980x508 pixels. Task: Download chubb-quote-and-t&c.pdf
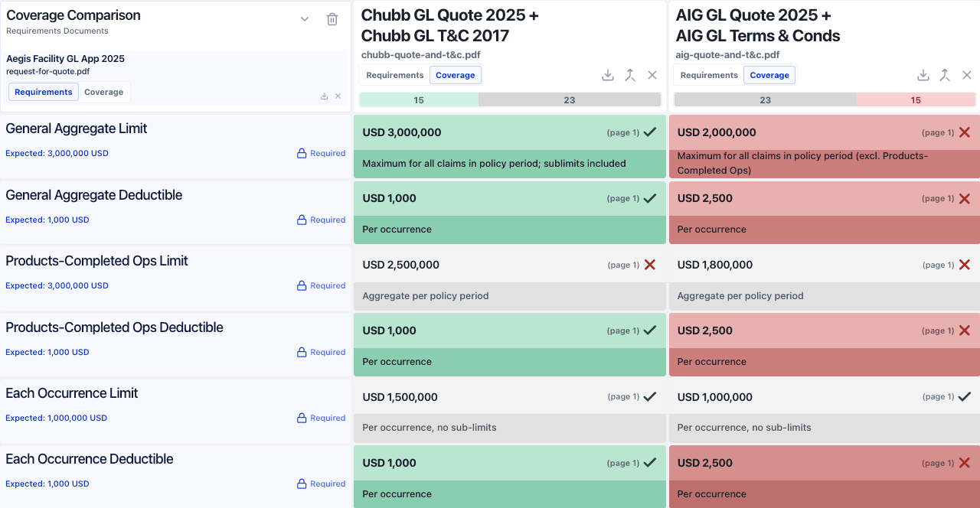(608, 75)
